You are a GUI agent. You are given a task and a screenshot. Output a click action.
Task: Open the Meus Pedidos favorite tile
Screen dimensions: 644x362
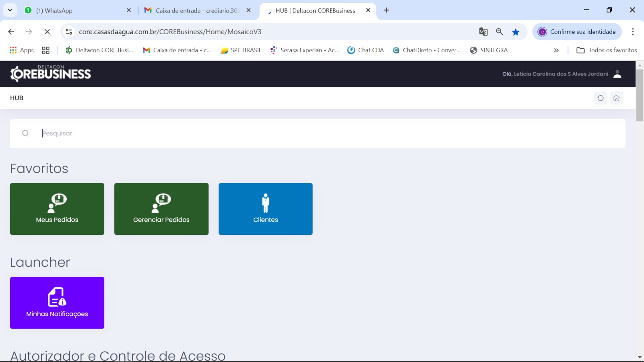point(57,209)
